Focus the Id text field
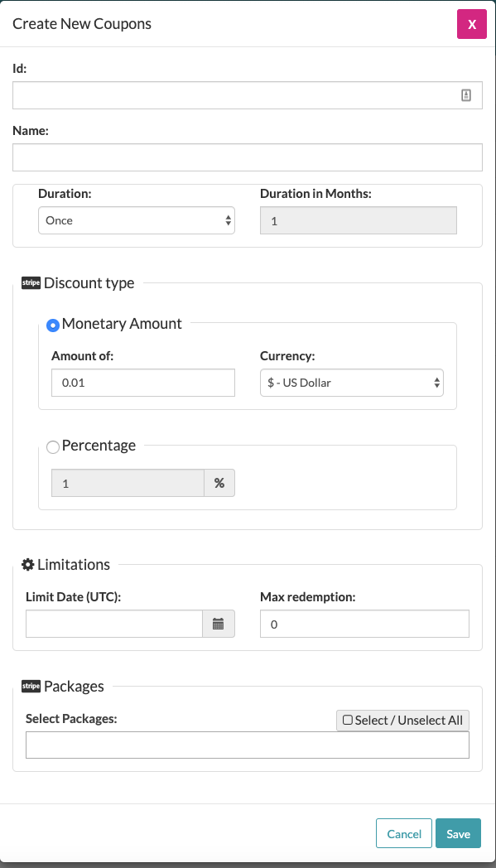Image resolution: width=496 pixels, height=868 pixels. click(248, 95)
